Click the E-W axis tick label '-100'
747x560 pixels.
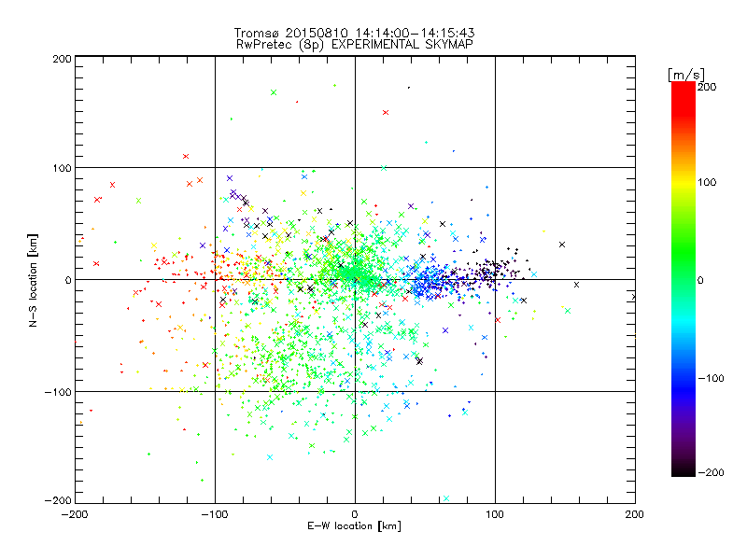(x=215, y=514)
